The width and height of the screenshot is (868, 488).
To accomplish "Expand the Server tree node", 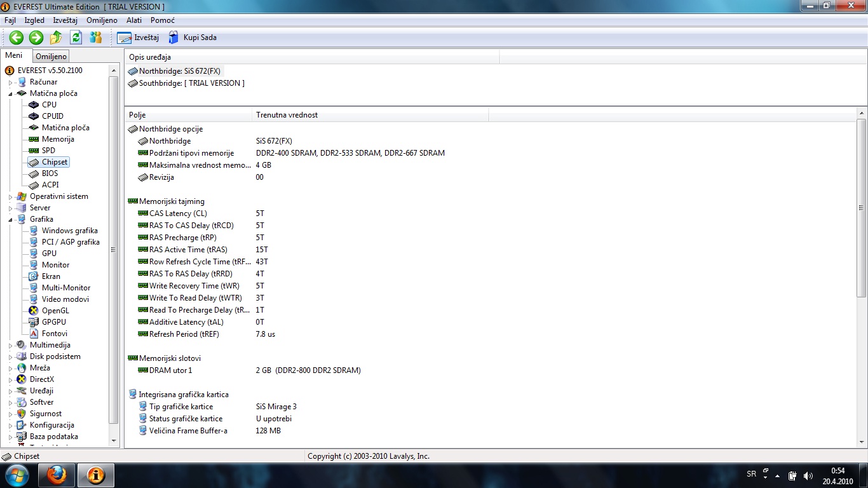I will point(11,208).
